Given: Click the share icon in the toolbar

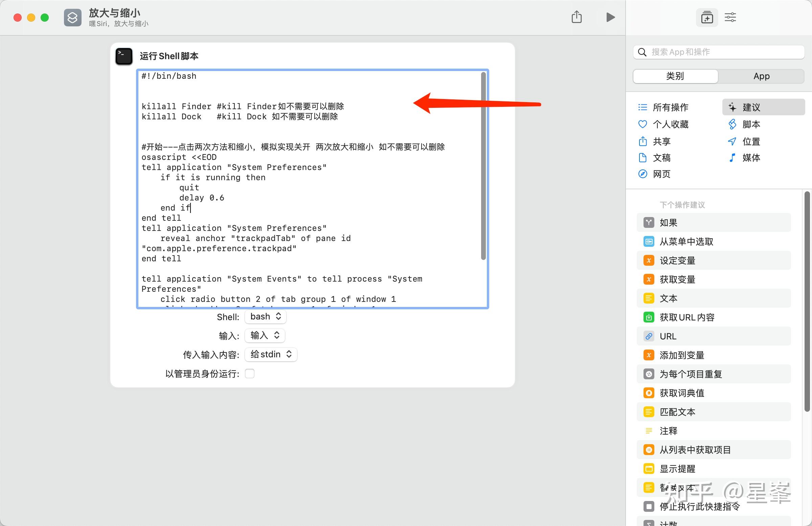Looking at the screenshot, I should [577, 17].
